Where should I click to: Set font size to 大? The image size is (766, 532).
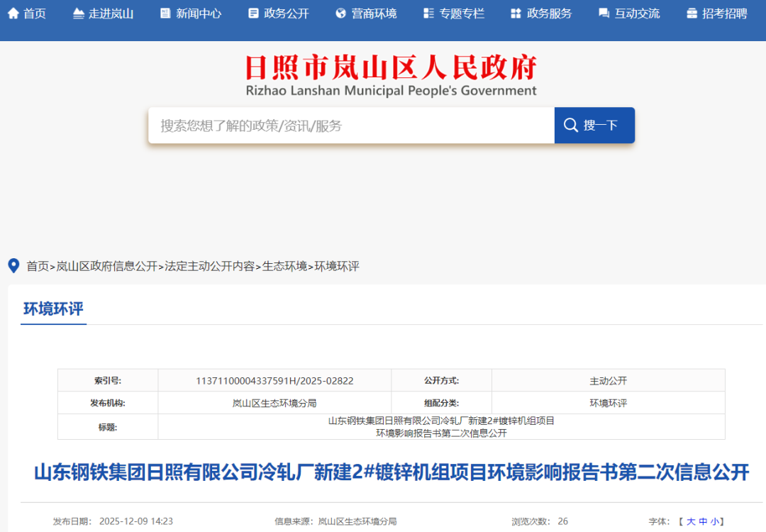click(691, 521)
